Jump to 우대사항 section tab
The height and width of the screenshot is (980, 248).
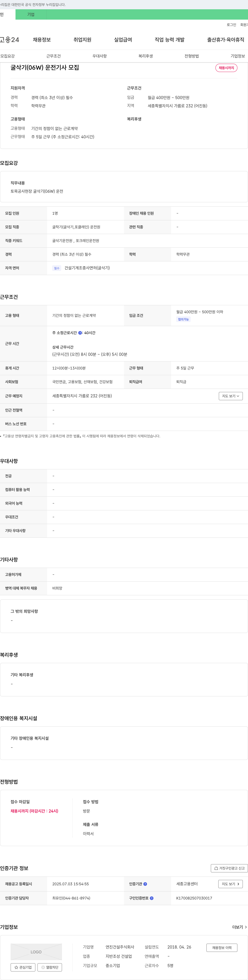coord(99,56)
